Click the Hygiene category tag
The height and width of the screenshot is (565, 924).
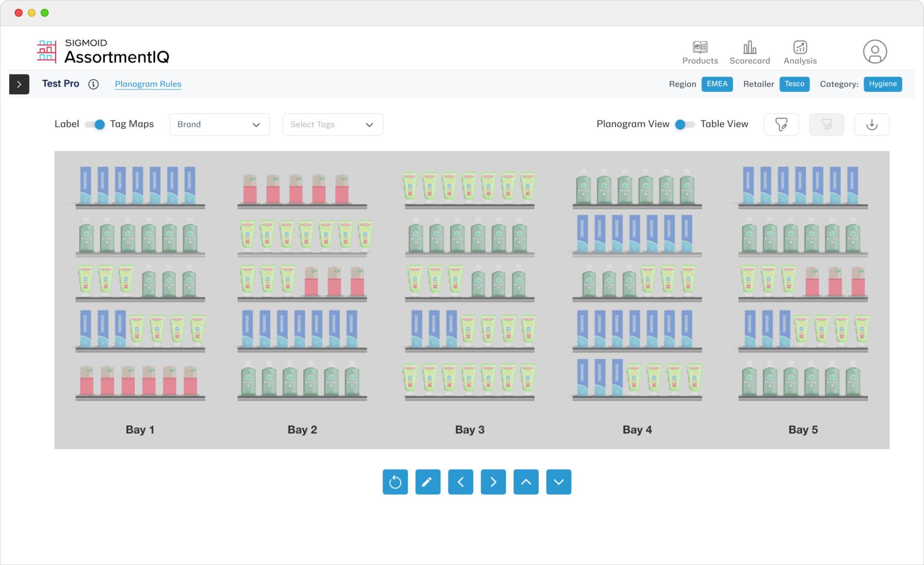[x=882, y=84]
